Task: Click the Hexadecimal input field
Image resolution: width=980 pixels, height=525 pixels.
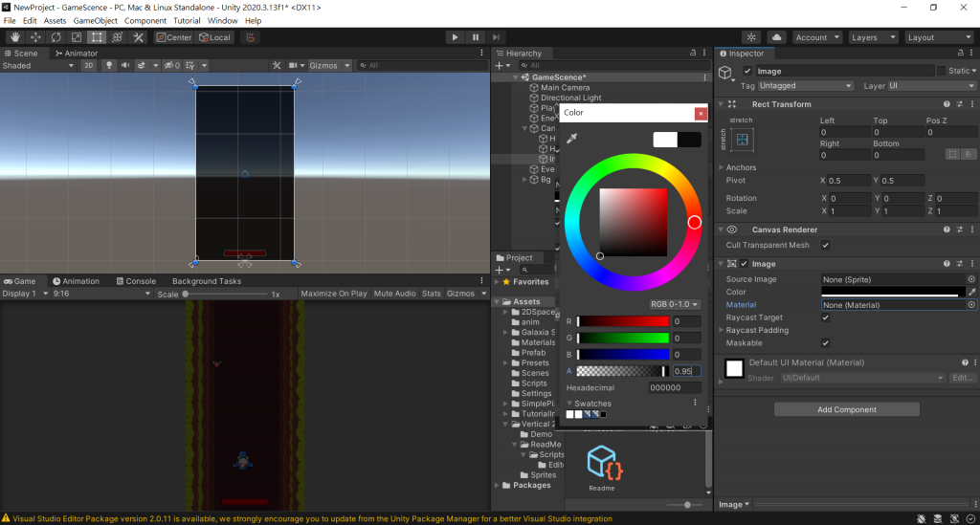Action: tap(675, 387)
